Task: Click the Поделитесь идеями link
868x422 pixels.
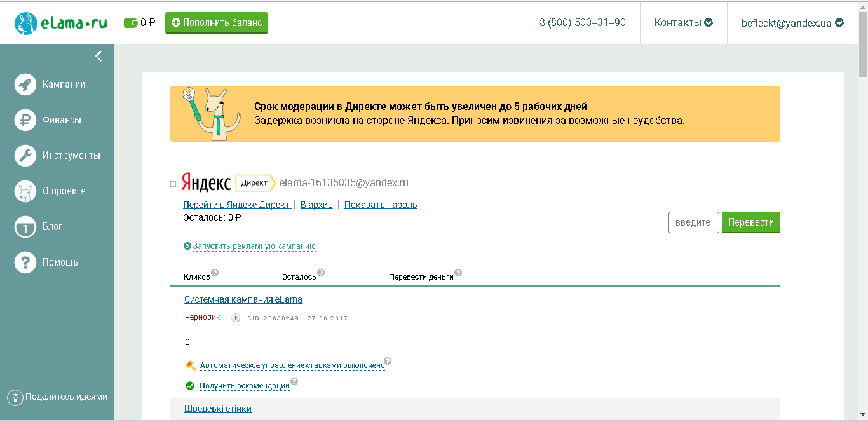Action: pyautogui.click(x=66, y=397)
